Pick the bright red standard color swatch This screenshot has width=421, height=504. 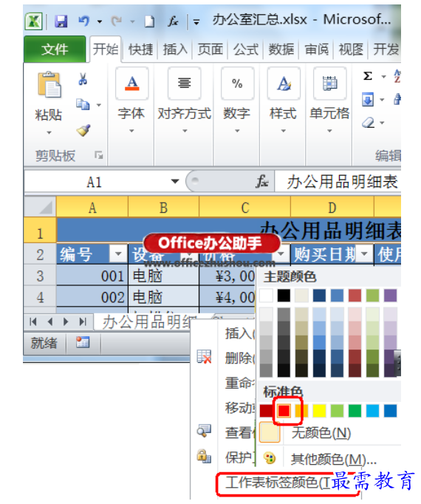284,411
